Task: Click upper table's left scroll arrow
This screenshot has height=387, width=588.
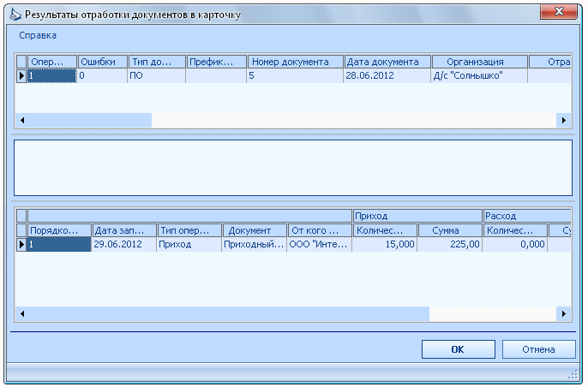Action: [x=22, y=120]
